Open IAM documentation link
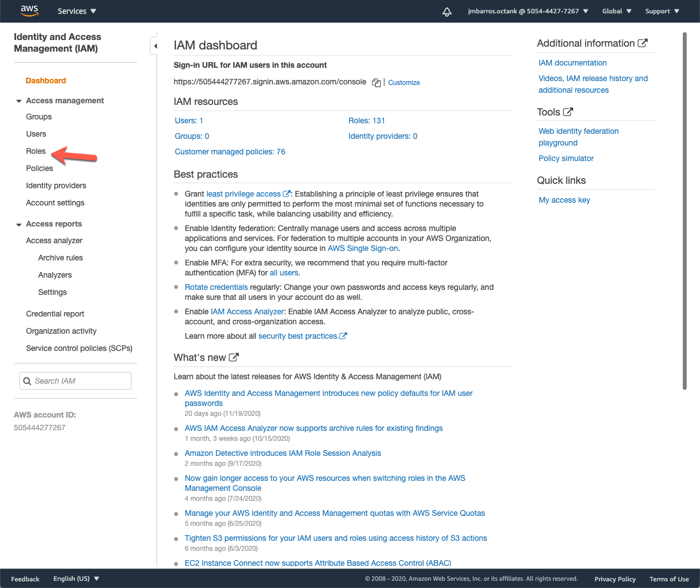The width and height of the screenshot is (700, 588). point(572,63)
